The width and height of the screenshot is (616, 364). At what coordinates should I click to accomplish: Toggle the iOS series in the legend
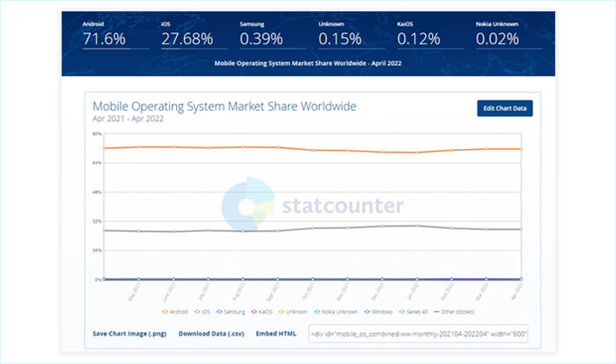202,312
